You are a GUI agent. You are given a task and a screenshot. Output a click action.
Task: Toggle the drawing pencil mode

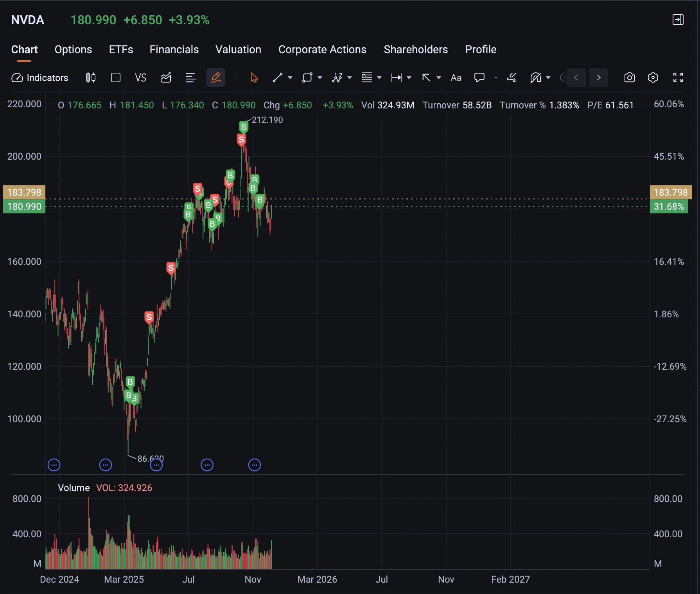[x=216, y=77]
